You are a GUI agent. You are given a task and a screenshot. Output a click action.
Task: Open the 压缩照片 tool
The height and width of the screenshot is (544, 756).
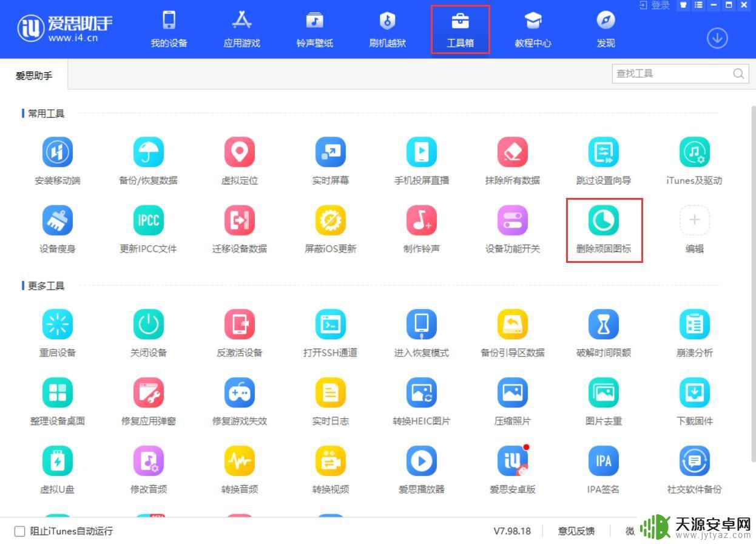(513, 392)
